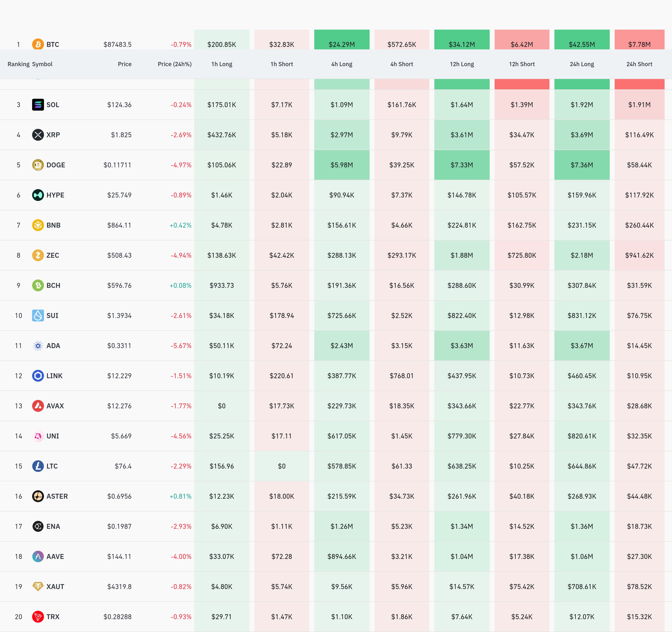Click the Tron TRX icon
The image size is (672, 632).
pos(38,616)
